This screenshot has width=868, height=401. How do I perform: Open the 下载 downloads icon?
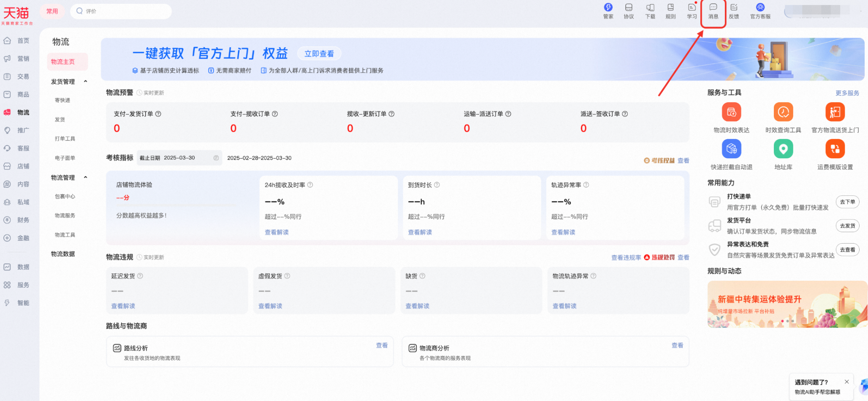click(650, 7)
